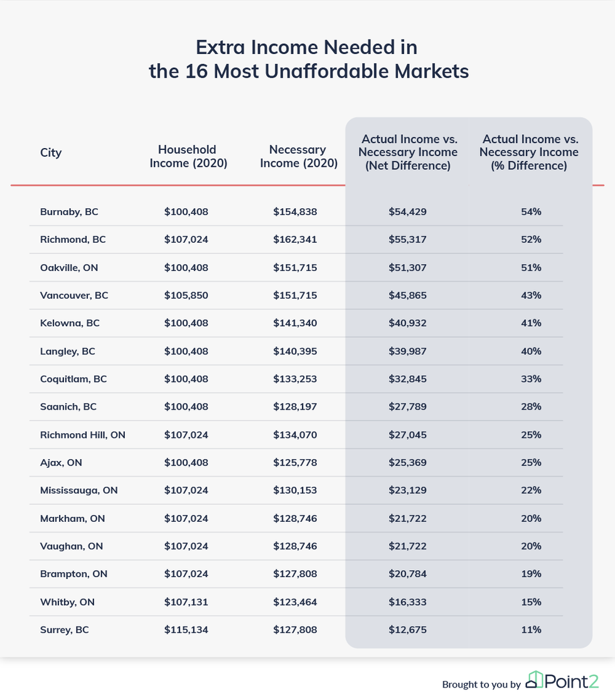Click the "Brought to you by" text
Screen dimensions: 615x700
point(481,684)
